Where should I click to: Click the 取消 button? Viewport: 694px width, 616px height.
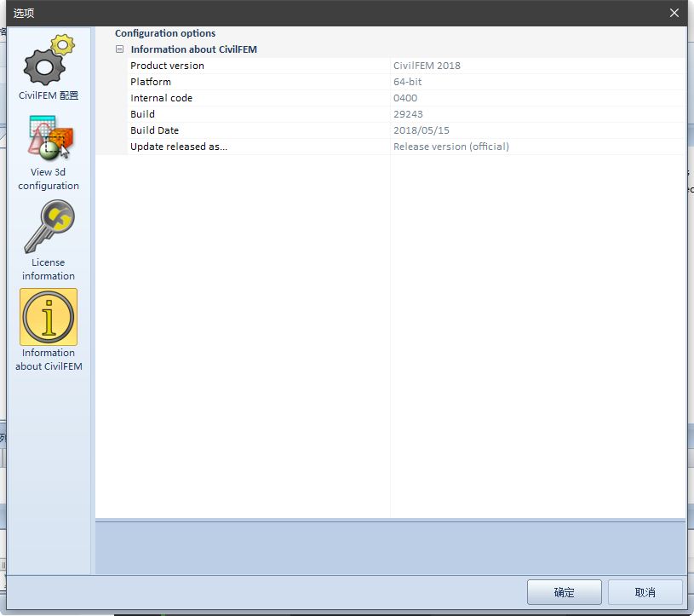tap(645, 592)
